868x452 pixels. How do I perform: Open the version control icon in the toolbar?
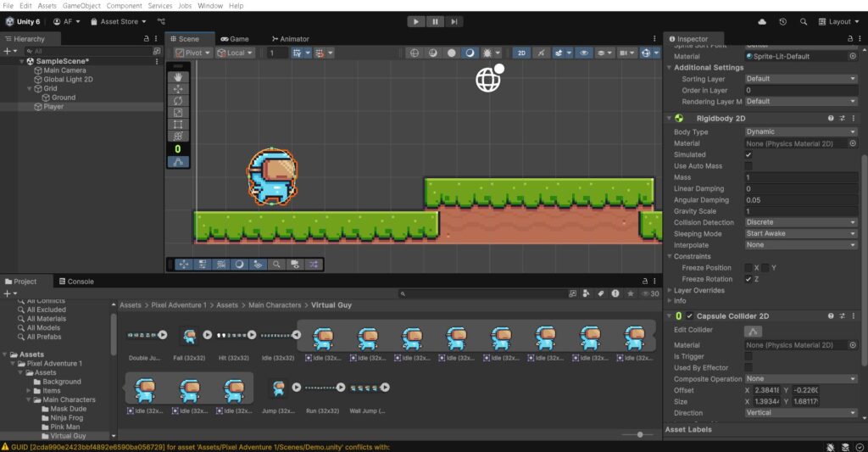161,21
